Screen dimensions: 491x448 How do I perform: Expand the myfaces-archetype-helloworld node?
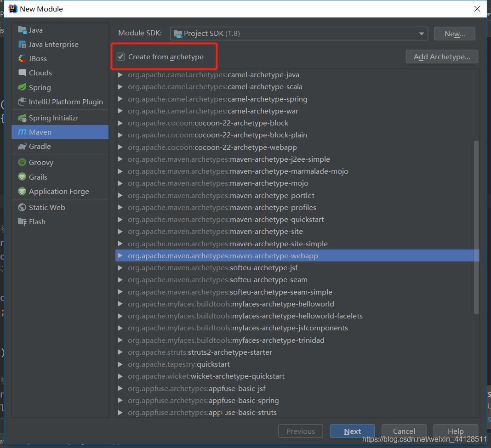pyautogui.click(x=120, y=304)
